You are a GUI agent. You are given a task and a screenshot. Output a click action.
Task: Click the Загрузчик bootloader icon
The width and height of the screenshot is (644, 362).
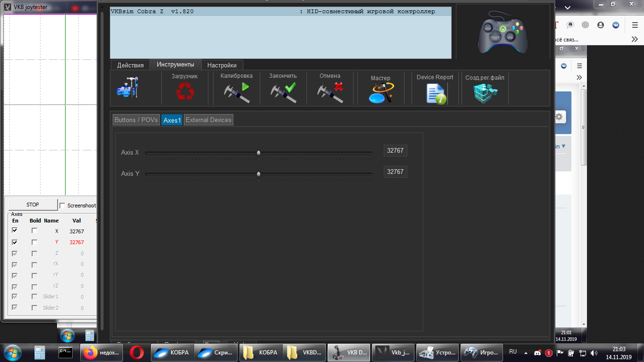(185, 90)
